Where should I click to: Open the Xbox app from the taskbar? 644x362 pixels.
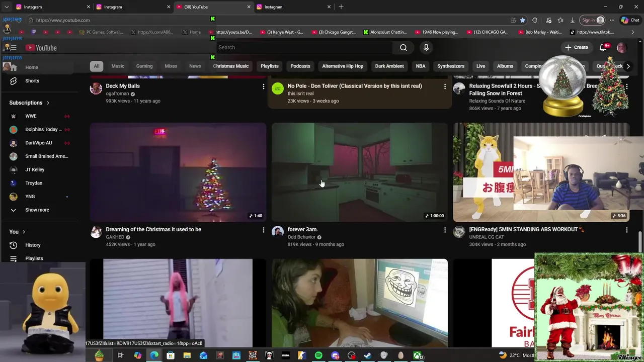click(x=417, y=355)
